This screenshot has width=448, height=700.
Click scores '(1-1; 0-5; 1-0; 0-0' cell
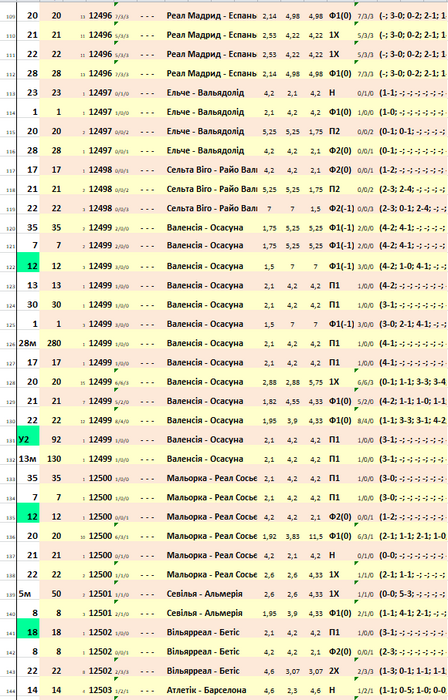click(412, 690)
